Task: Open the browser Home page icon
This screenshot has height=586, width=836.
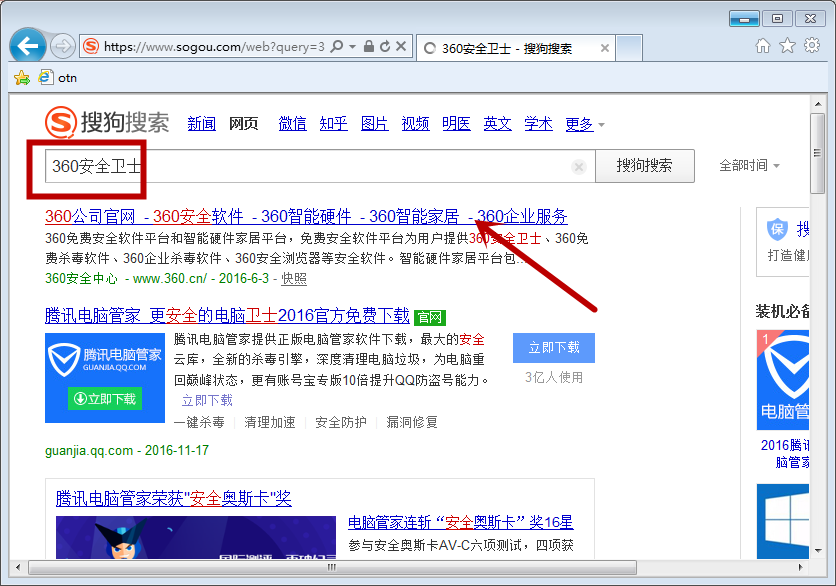Action: 763,46
